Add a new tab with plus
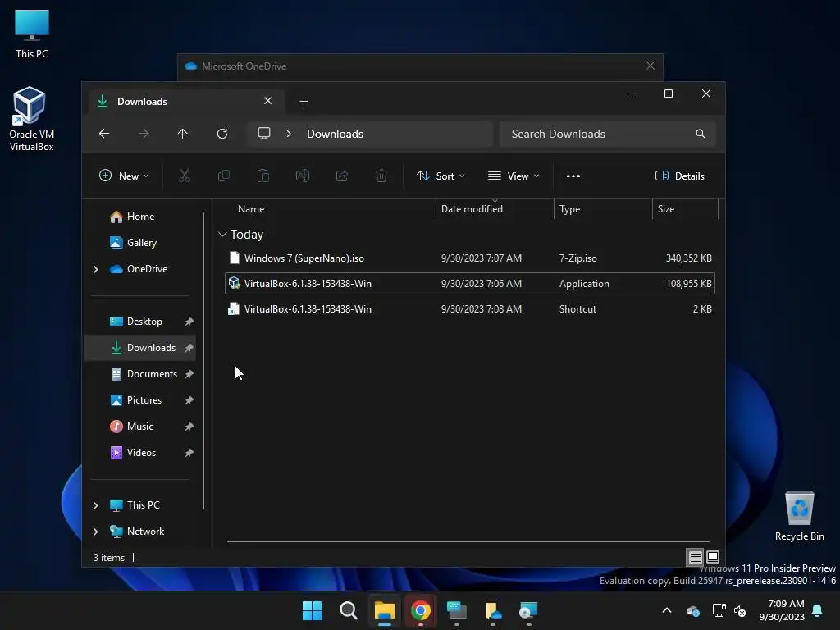The image size is (840, 630). point(304,101)
